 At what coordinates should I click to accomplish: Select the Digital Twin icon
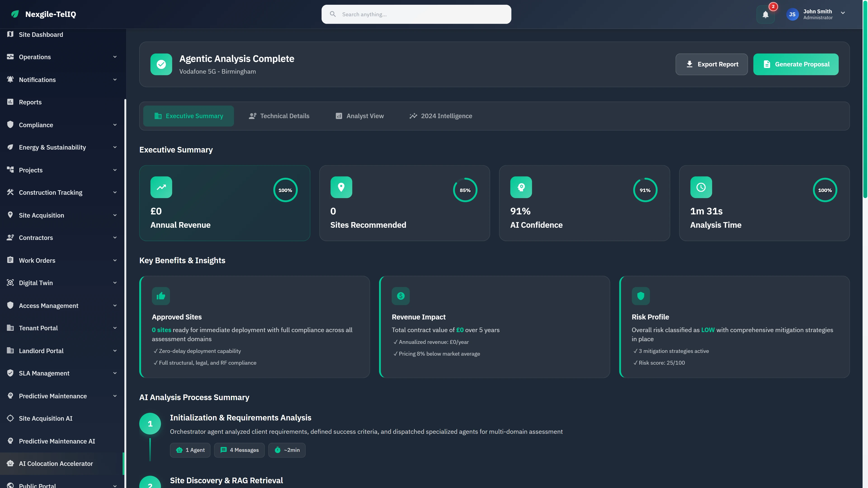10,283
